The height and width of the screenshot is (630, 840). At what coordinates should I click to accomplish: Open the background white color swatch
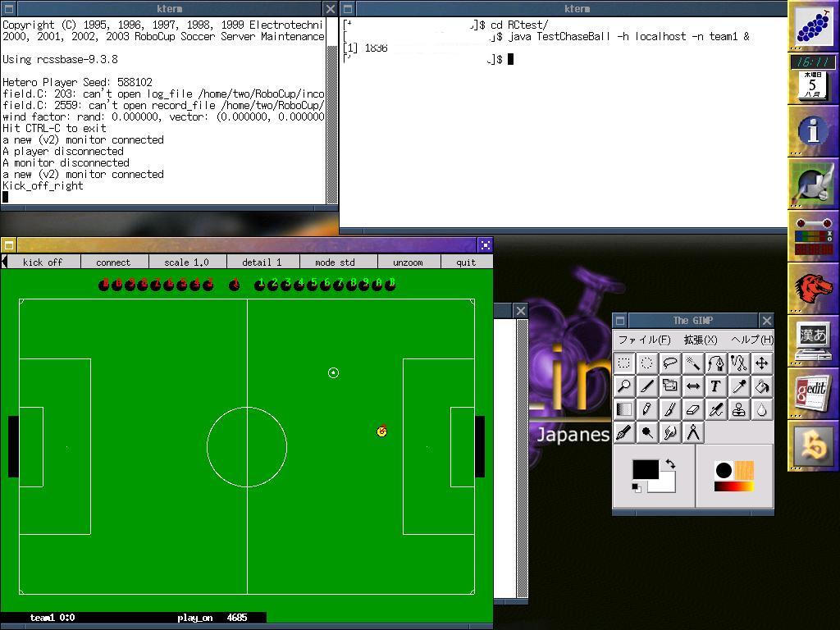667,485
